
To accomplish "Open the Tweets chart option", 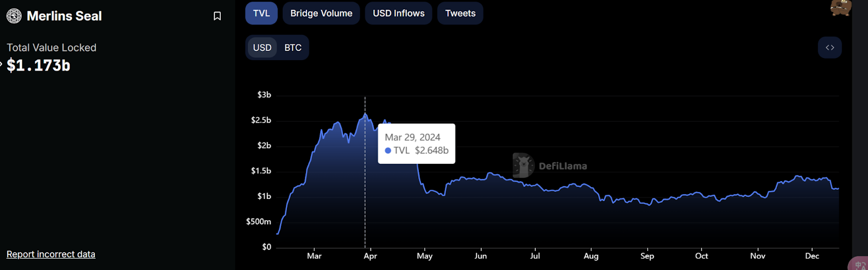I will [x=460, y=14].
